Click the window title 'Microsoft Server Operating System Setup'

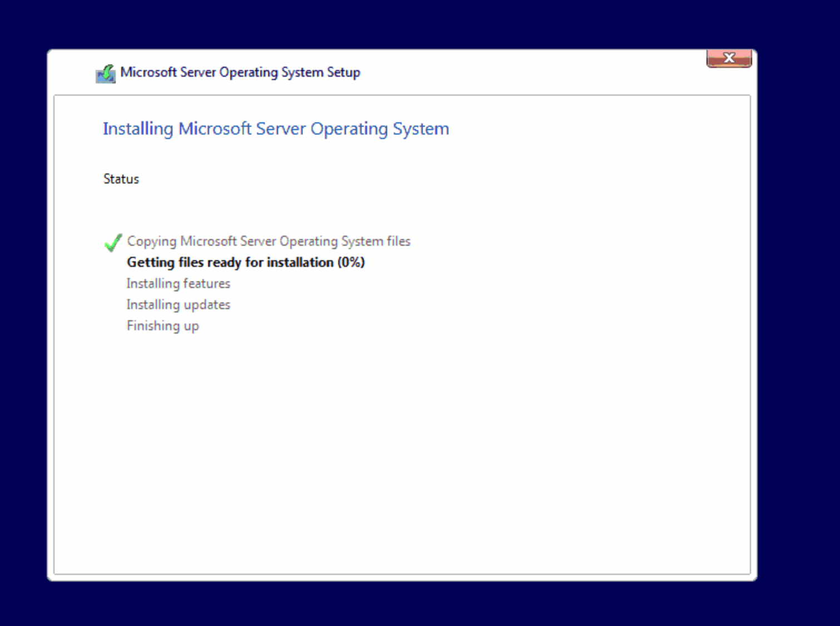[x=240, y=72]
